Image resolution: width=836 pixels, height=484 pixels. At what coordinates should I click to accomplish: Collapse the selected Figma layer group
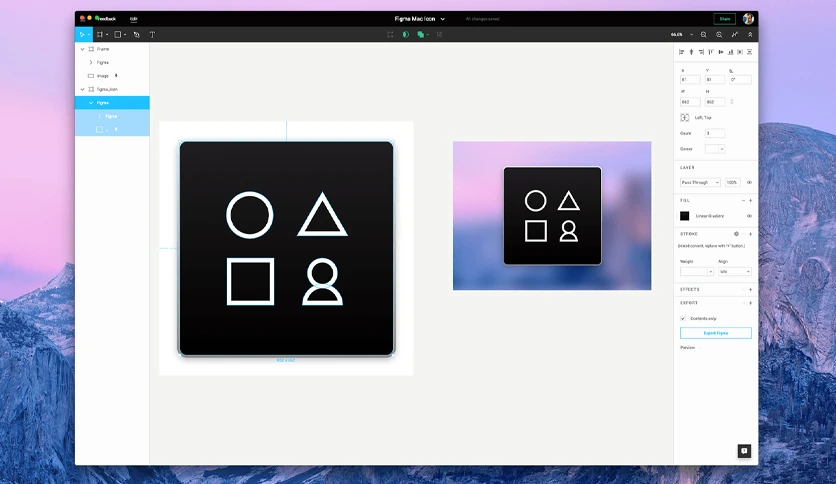click(91, 103)
